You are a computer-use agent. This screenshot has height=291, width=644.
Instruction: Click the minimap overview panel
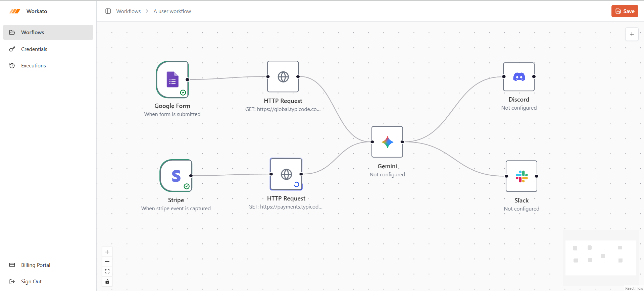(600, 257)
